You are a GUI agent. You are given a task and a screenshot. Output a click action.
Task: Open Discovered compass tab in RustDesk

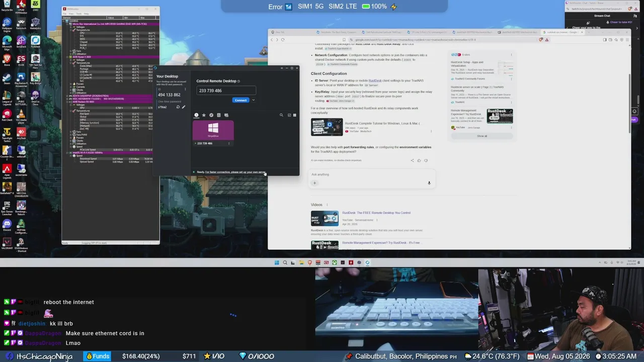click(x=211, y=115)
